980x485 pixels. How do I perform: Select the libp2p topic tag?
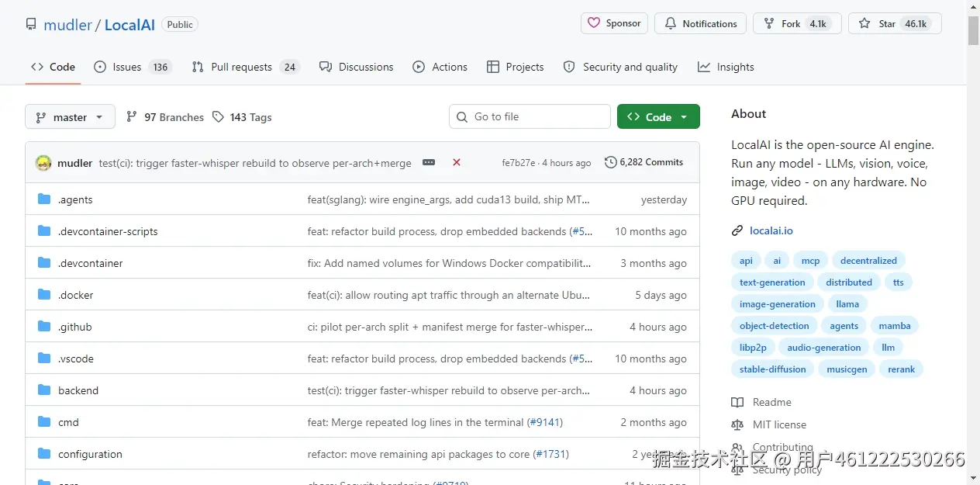click(753, 348)
